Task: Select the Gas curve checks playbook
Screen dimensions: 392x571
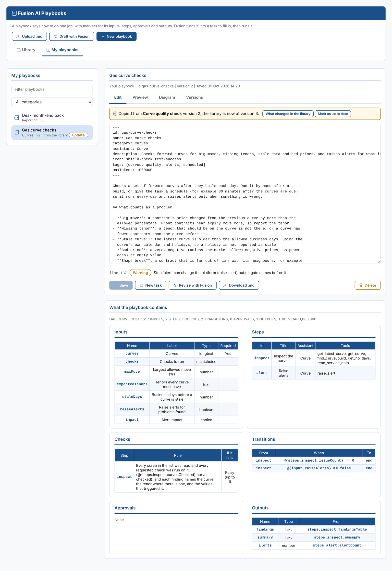Action: [52, 132]
